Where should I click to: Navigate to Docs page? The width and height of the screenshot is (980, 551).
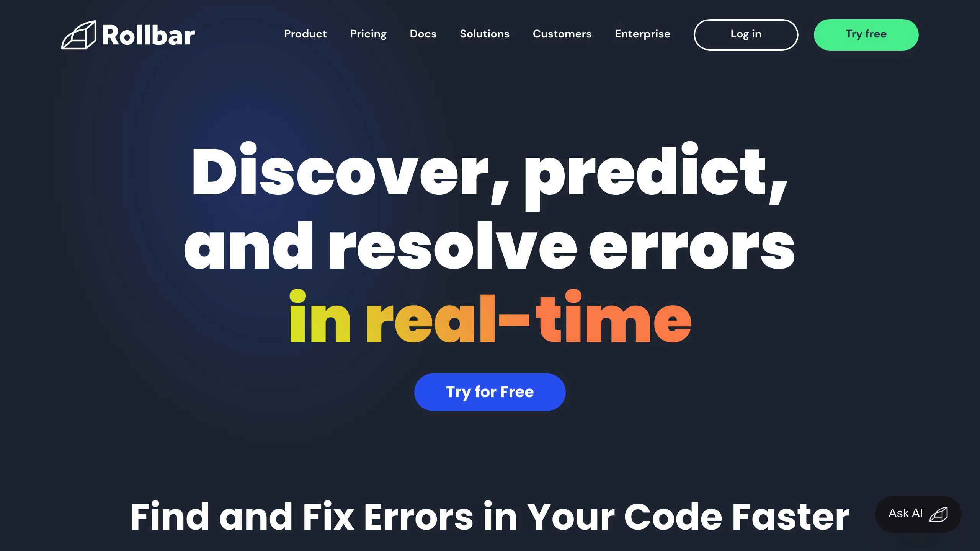pos(423,34)
